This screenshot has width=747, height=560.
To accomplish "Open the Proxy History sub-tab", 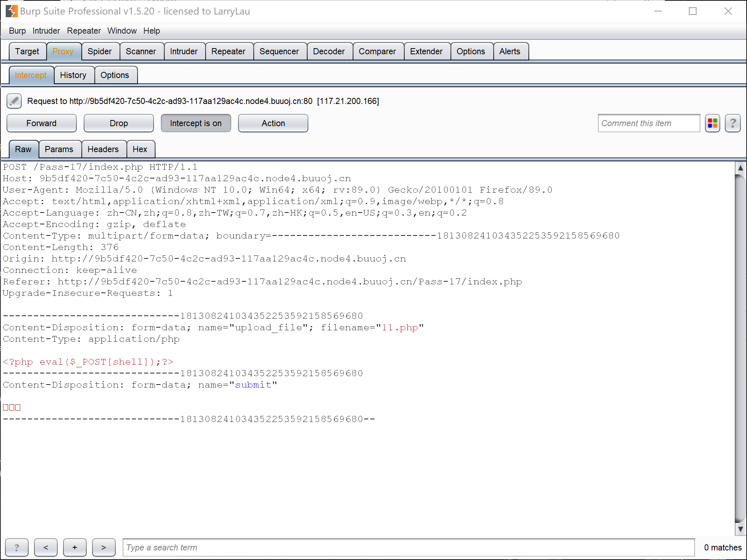I will (73, 75).
